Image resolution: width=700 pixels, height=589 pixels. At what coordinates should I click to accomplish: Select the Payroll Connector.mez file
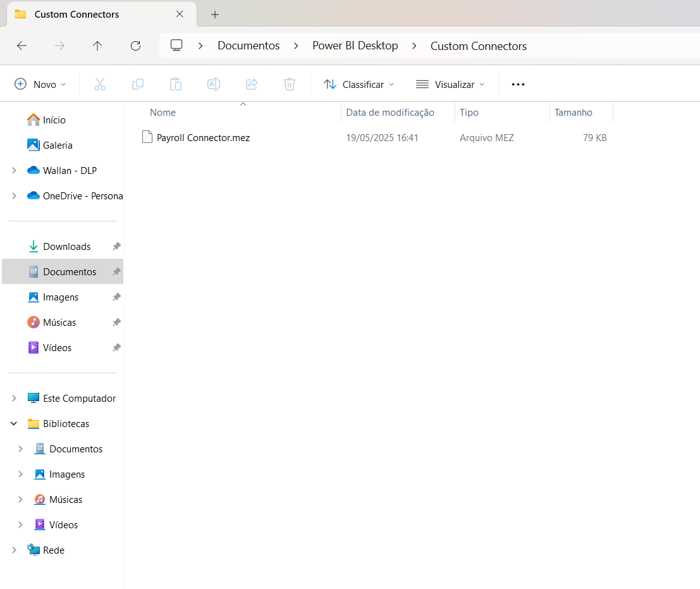tap(203, 137)
